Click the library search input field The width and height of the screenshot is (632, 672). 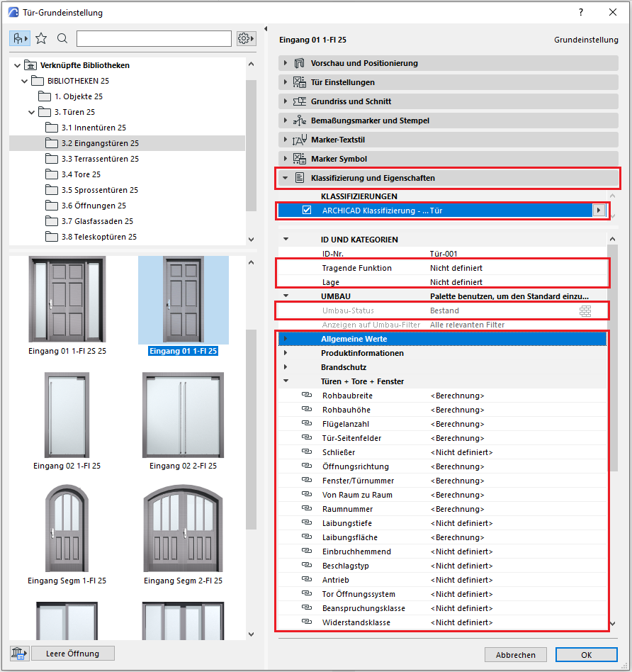point(154,38)
